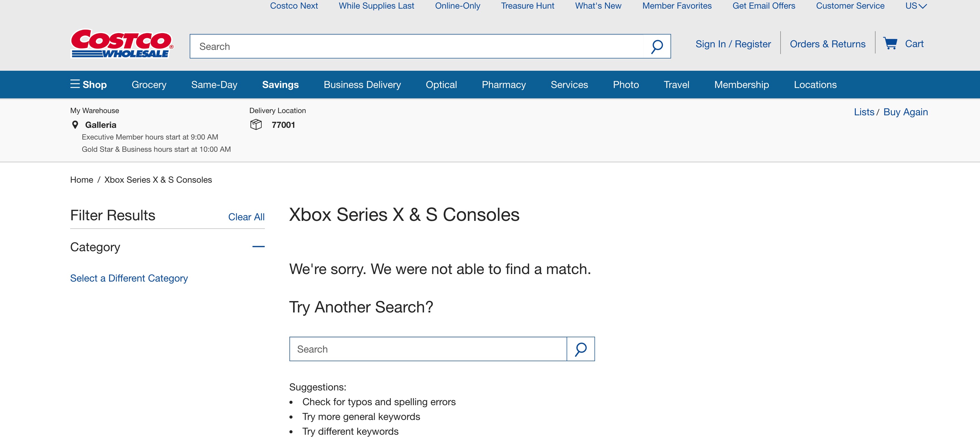The image size is (980, 440).
Task: Click the Home breadcrumb link
Action: tap(81, 180)
